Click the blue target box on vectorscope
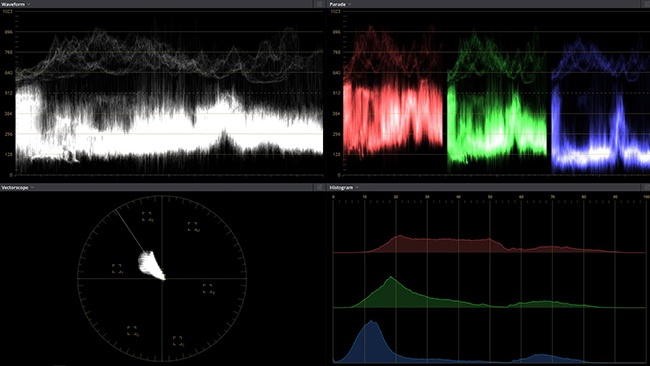The image size is (650, 366). pyautogui.click(x=207, y=288)
